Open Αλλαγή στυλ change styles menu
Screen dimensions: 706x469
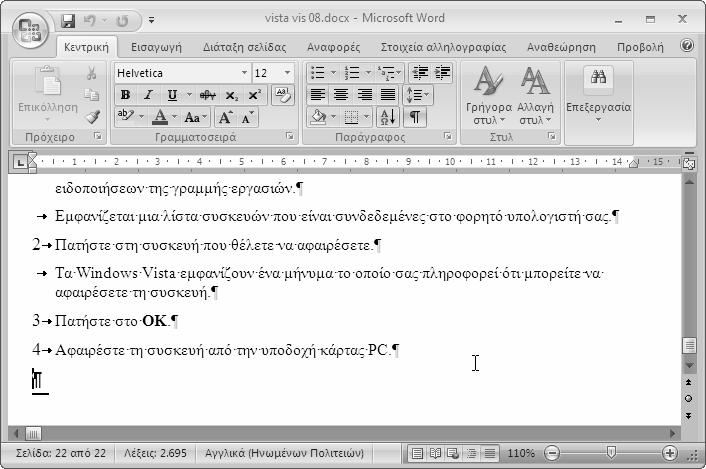tap(535, 95)
